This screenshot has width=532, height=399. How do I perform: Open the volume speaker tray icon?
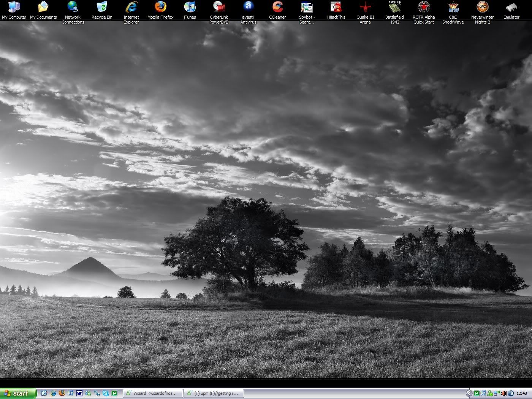(x=504, y=393)
